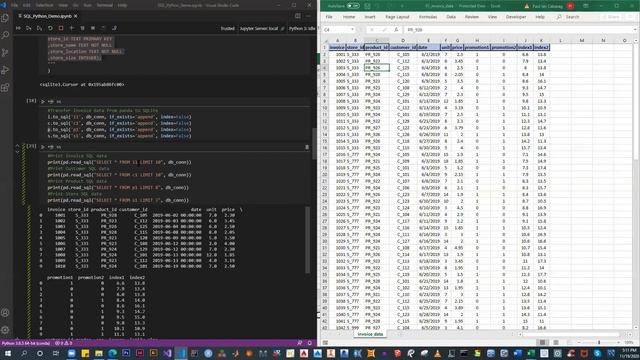Select Excel column M header
This screenshot has height=360, width=640.
point(582,40)
